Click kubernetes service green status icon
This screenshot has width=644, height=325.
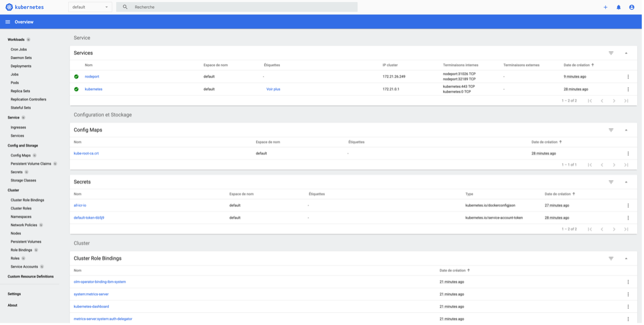(x=76, y=89)
